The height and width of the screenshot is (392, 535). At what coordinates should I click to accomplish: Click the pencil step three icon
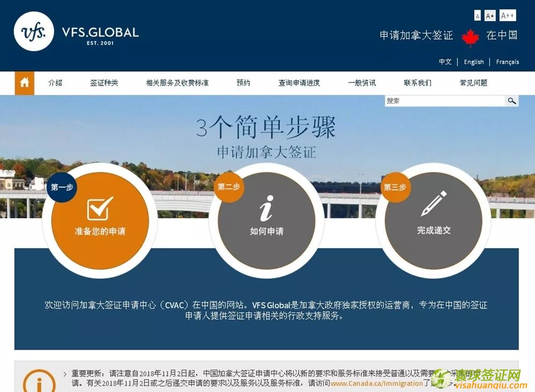(434, 204)
